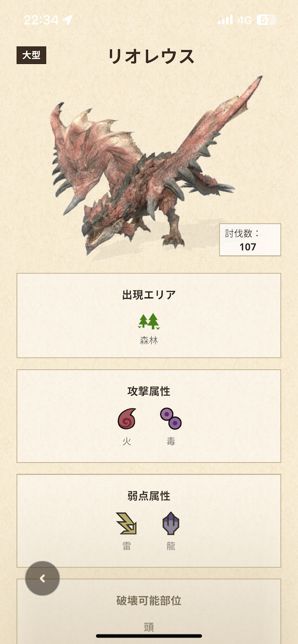Tap the 討伐数 107 counter box
The width and height of the screenshot is (298, 644).
point(250,240)
